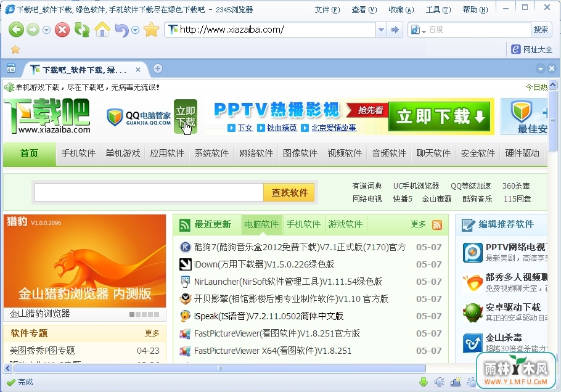561x392 pixels.
Task: Click the 搜索 search button
Action: pyautogui.click(x=541, y=30)
